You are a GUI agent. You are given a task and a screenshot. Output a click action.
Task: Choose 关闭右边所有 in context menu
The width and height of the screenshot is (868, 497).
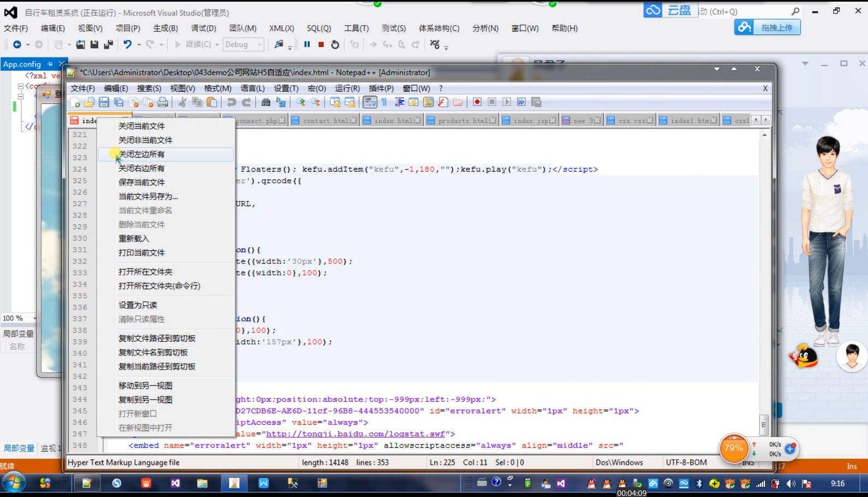[166, 168]
